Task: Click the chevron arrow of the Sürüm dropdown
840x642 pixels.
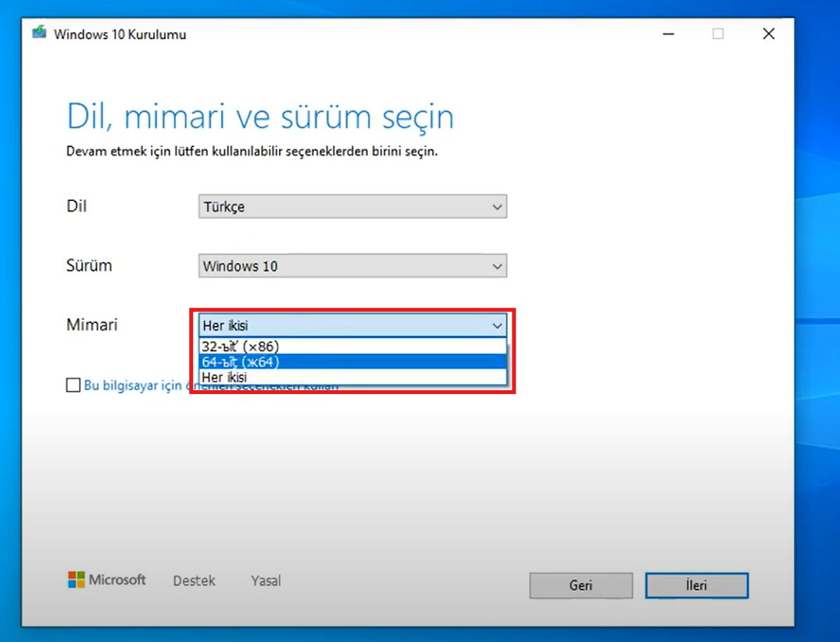Action: (x=497, y=267)
